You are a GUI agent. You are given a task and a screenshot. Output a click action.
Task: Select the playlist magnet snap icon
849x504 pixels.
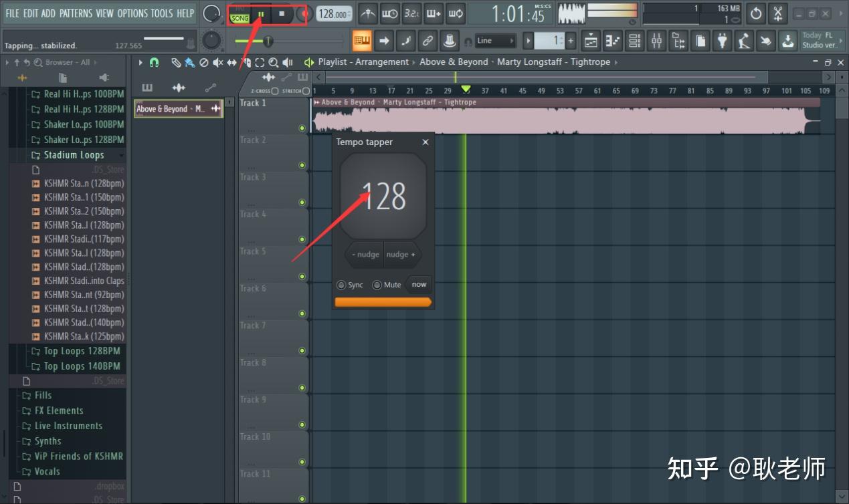click(x=155, y=62)
